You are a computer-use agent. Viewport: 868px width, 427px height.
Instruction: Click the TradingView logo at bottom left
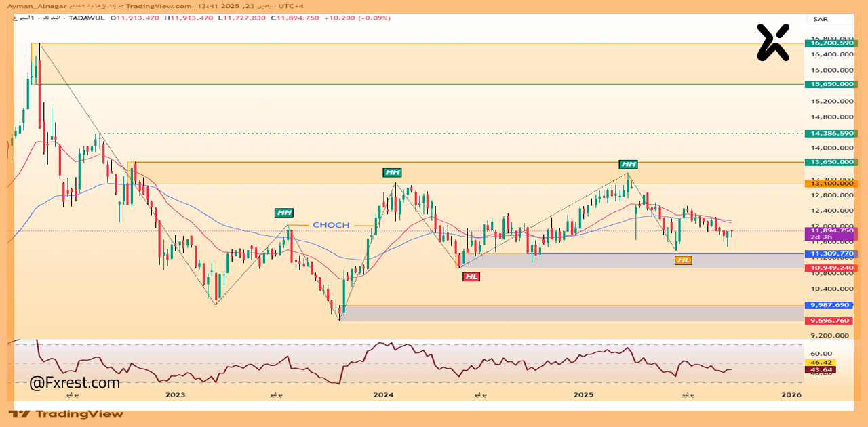(66, 413)
